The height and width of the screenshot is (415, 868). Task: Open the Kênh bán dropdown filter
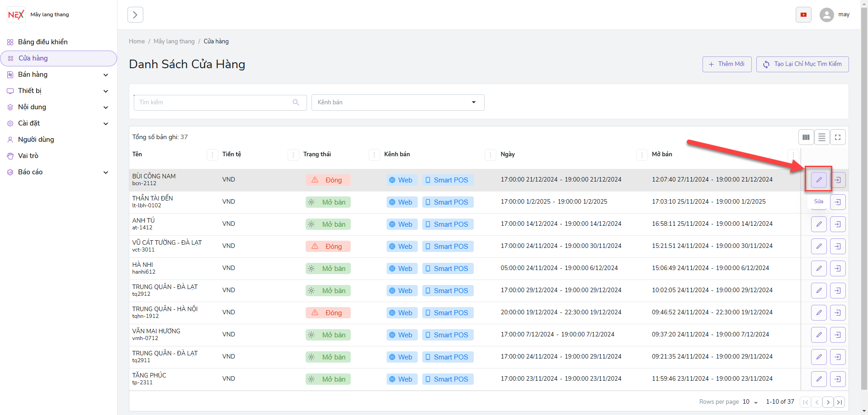click(x=398, y=103)
